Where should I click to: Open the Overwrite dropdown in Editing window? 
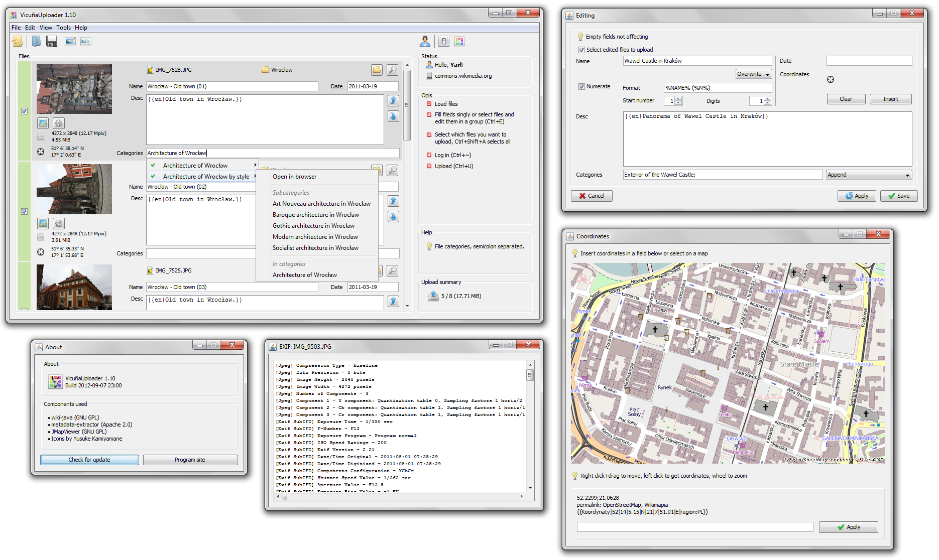[754, 74]
